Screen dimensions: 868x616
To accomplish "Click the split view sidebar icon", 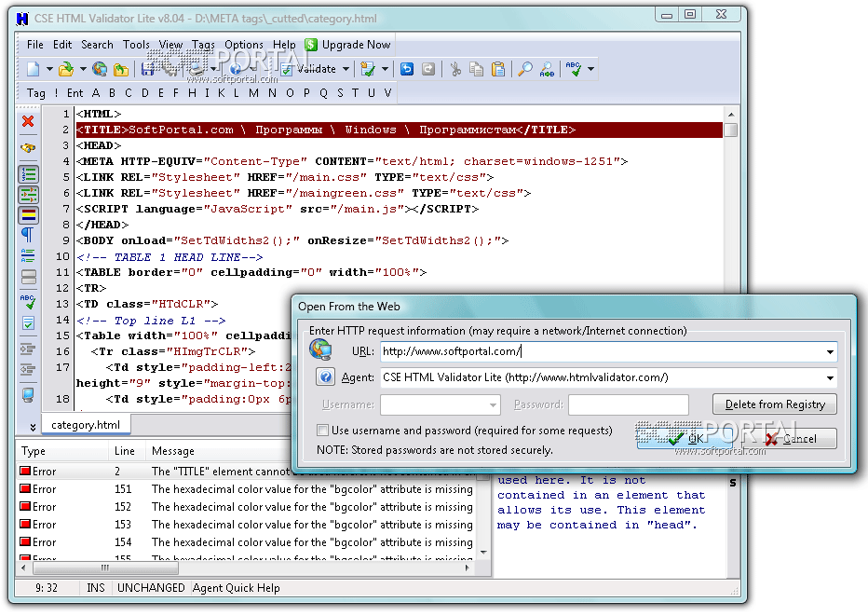I will [x=28, y=276].
